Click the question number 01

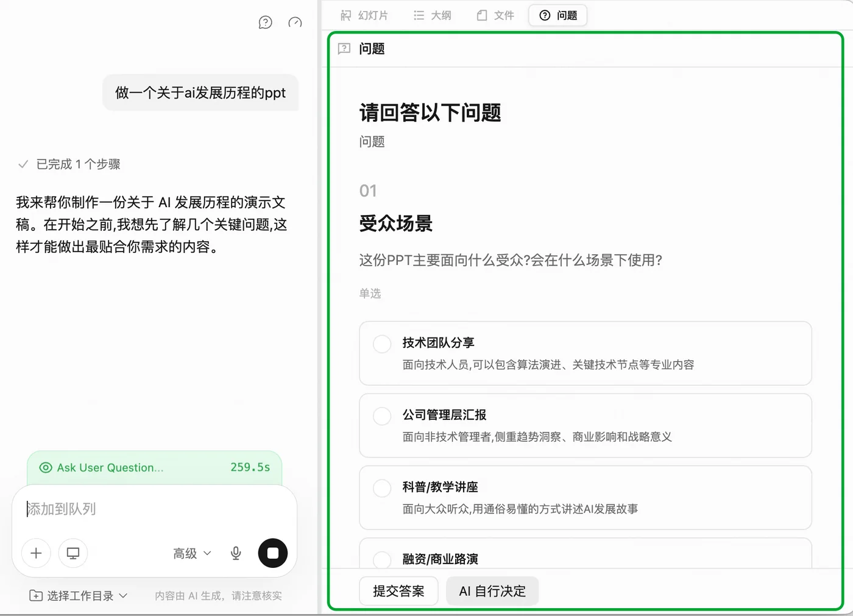pos(368,191)
